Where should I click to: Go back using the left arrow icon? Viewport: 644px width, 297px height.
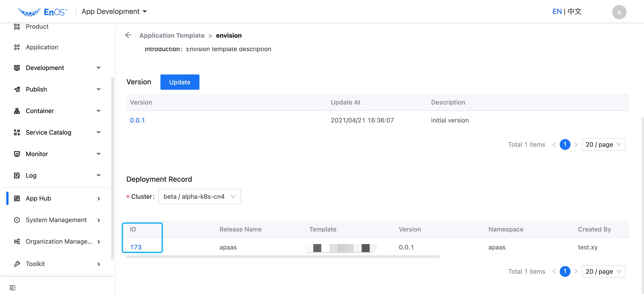[128, 35]
